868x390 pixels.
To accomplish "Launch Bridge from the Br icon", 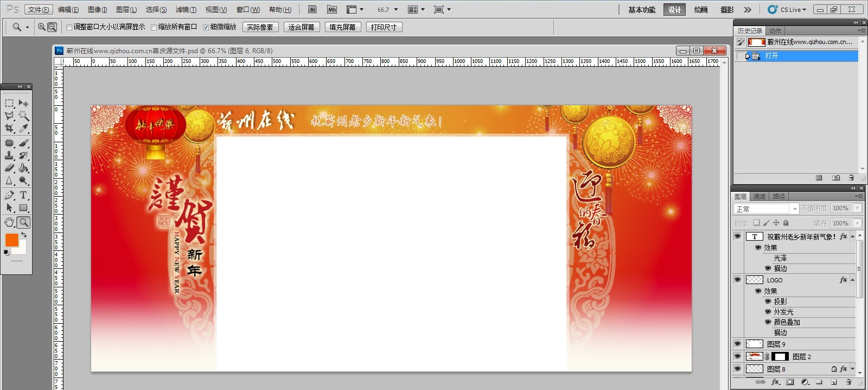I will (312, 9).
